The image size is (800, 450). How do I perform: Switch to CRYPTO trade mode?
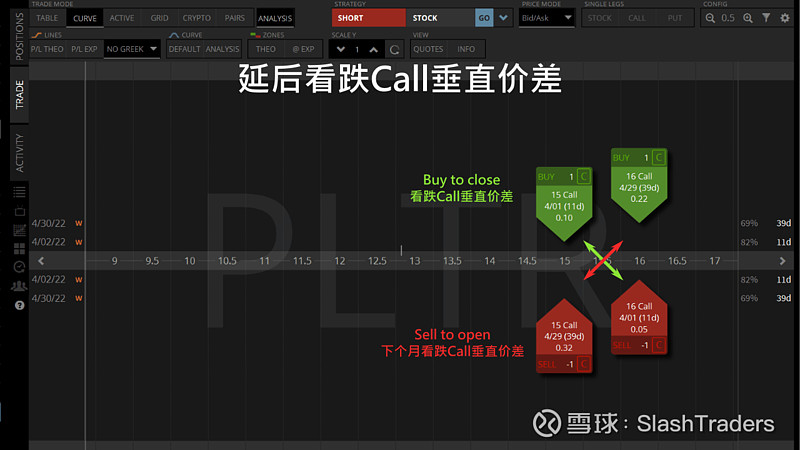click(x=196, y=18)
